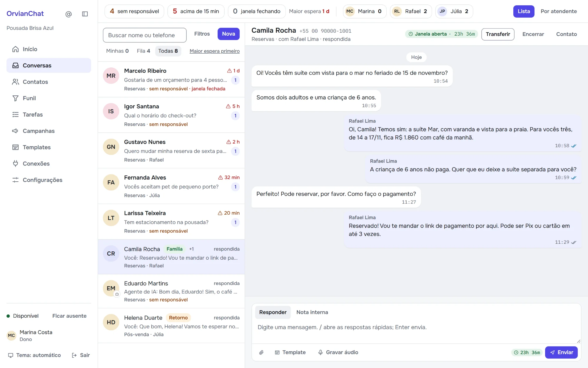Open Fernanda Alves conversation
This screenshot has height=368, width=588.
pos(171,186)
